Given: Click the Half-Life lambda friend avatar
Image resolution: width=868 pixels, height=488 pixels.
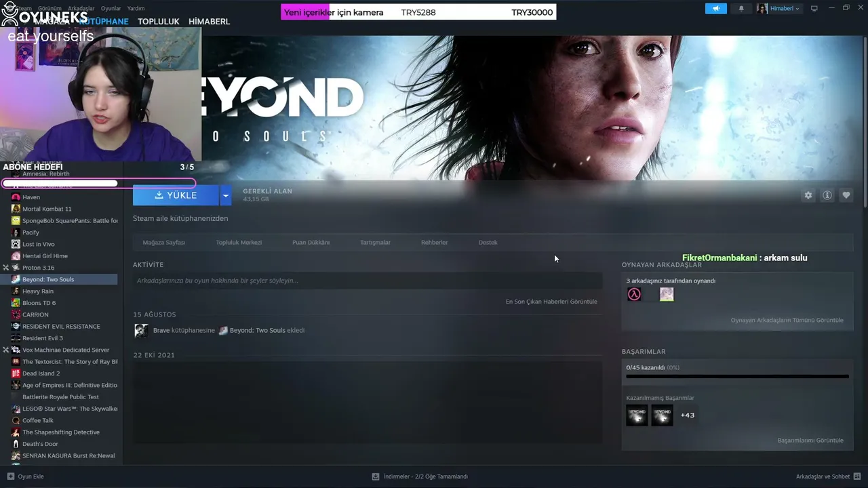Looking at the screenshot, I should (634, 294).
